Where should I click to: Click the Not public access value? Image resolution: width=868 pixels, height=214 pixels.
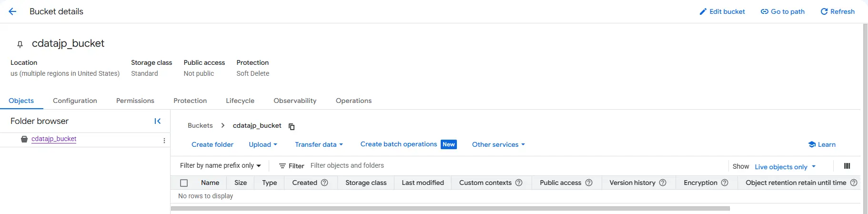[x=199, y=73]
